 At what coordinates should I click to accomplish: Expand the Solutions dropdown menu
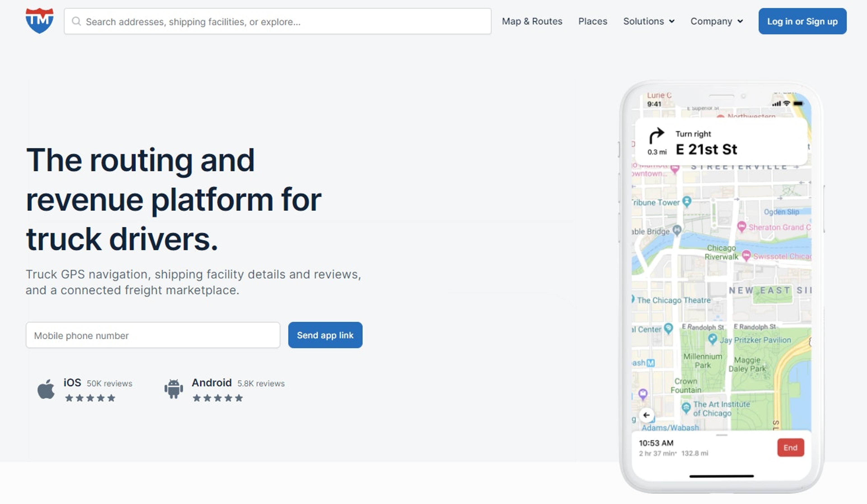[648, 21]
